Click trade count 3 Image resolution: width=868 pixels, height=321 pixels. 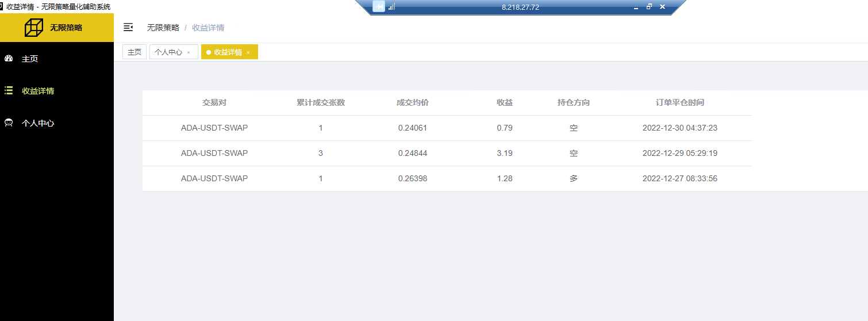pos(321,153)
